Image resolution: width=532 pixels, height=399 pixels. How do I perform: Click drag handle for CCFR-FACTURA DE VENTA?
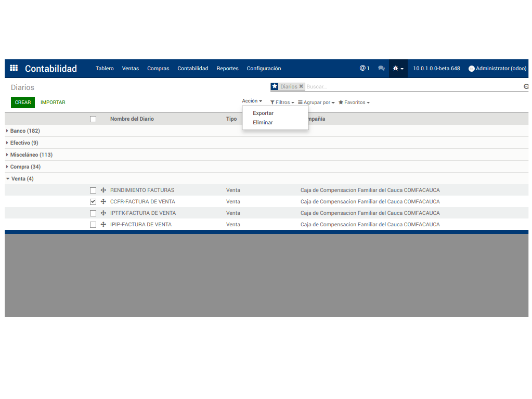(103, 201)
